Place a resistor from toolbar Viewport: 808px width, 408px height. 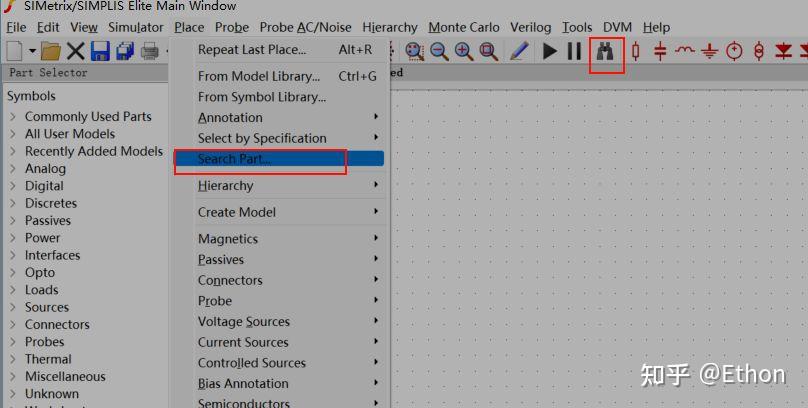tap(635, 51)
